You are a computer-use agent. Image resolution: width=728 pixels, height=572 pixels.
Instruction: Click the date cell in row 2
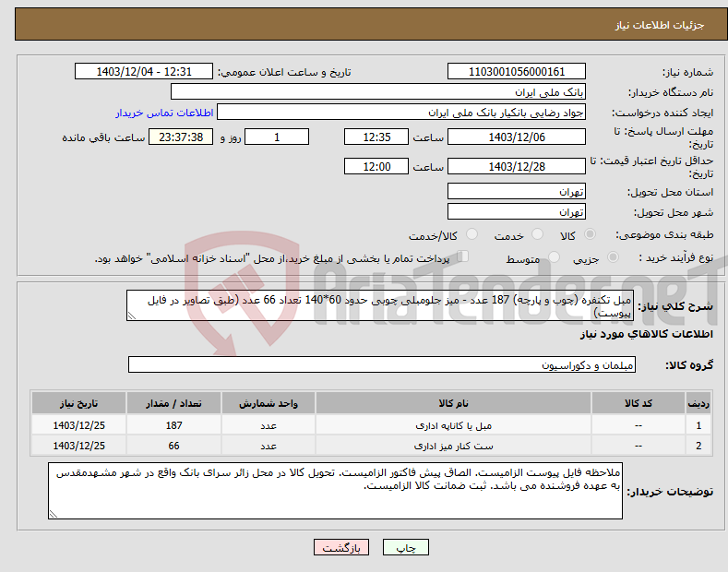[78, 446]
